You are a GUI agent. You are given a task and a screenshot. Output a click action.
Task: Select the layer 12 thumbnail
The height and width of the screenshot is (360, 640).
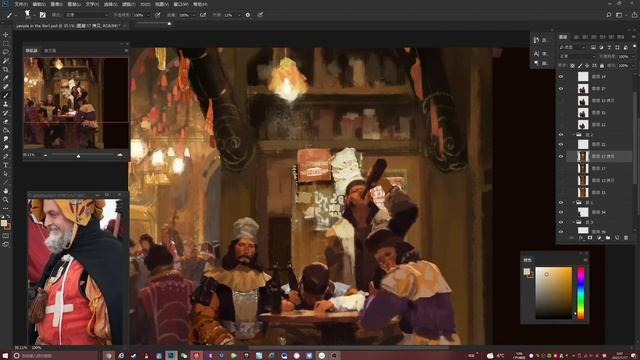(x=583, y=124)
